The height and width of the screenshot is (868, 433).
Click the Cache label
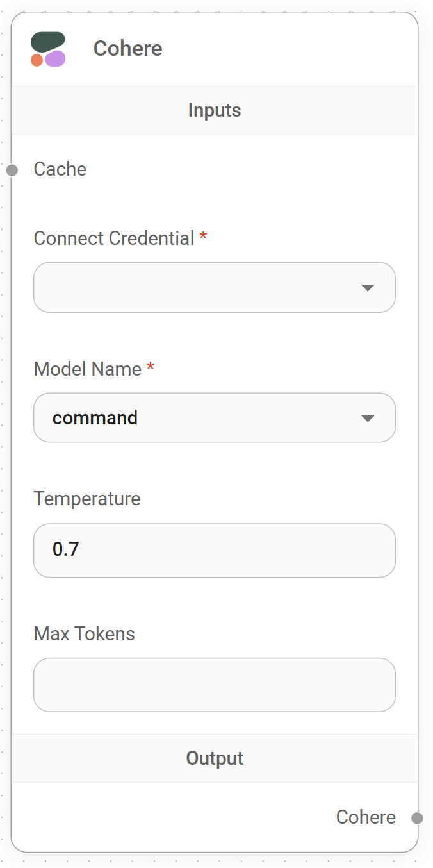click(60, 169)
